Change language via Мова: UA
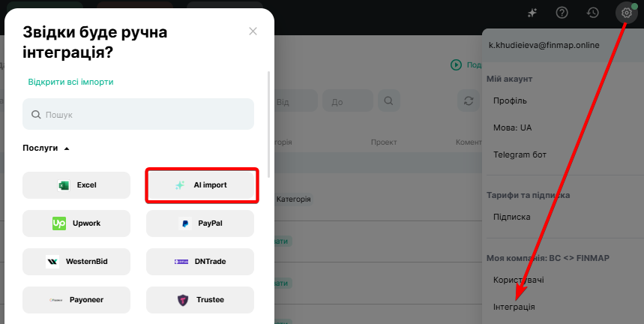Image resolution: width=644 pixels, height=324 pixels. coord(512,127)
